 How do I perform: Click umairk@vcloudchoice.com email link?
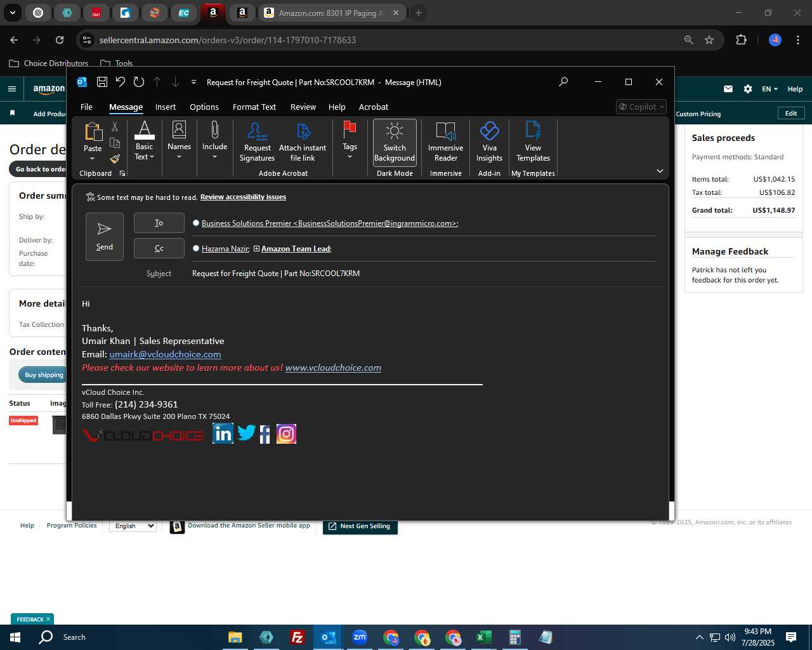(165, 354)
